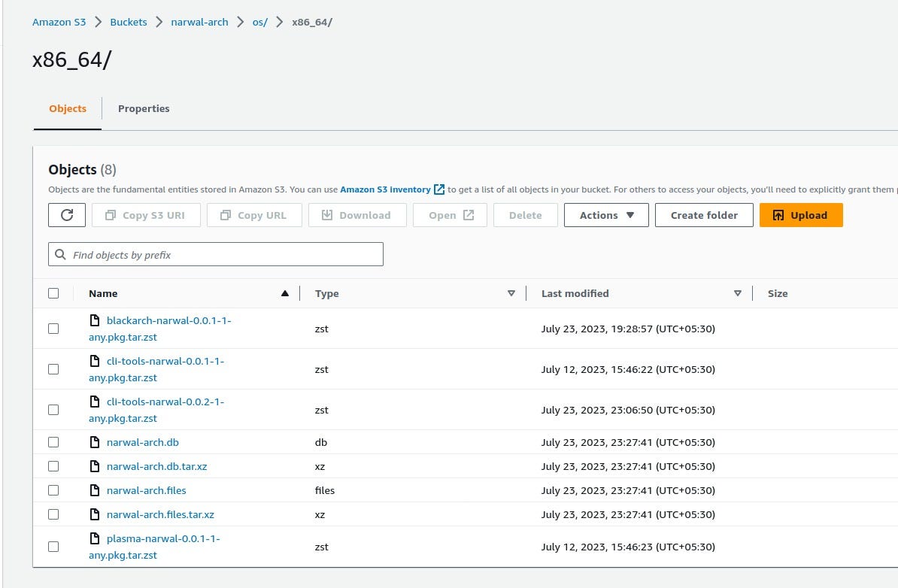Open the Type column filter
The image size is (898, 588).
[x=511, y=293]
